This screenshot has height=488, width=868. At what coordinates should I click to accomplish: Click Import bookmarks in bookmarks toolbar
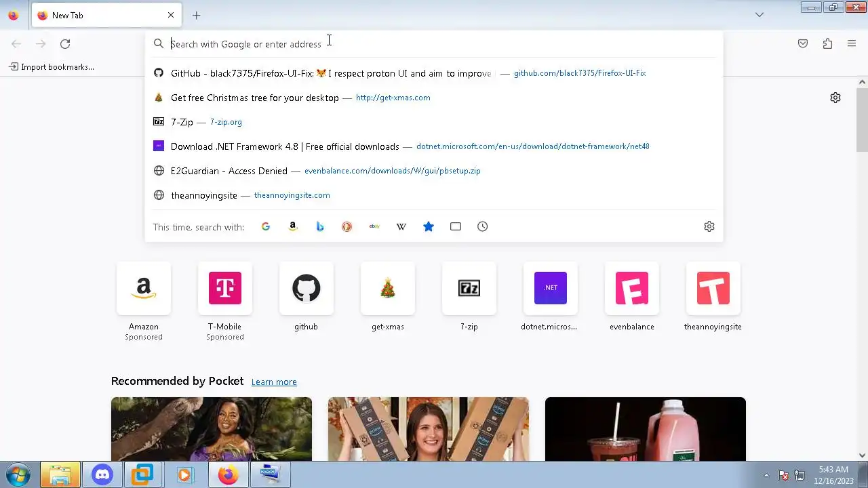pyautogui.click(x=52, y=67)
